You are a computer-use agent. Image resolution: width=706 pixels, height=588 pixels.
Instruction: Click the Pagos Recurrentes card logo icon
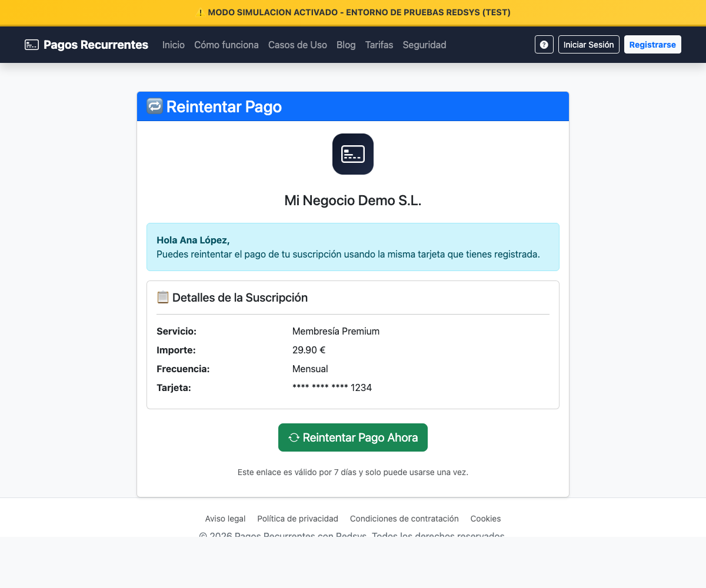[32, 45]
